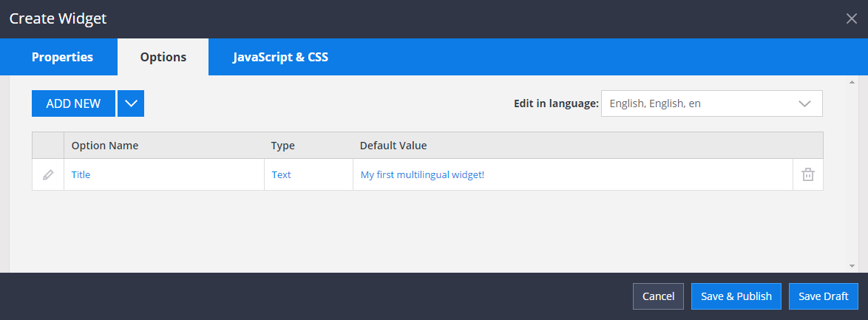Cancel the widget creation
Viewport: 868px width, 320px height.
658,296
